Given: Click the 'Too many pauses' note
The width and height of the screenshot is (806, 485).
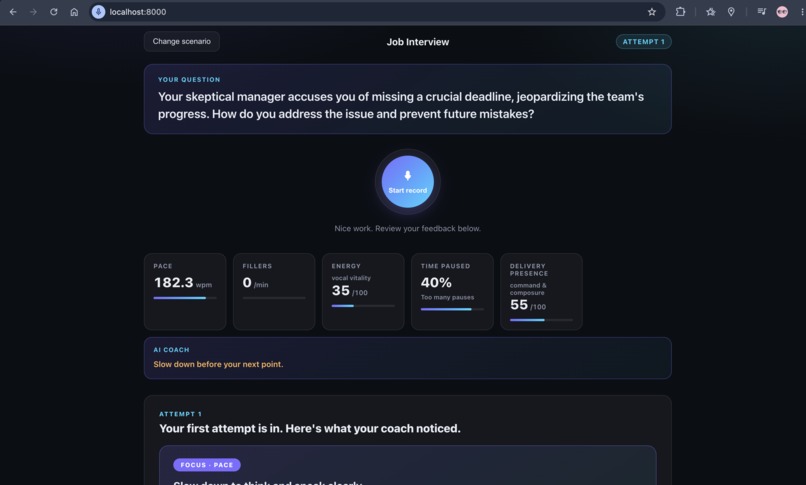Looking at the screenshot, I should 447,297.
